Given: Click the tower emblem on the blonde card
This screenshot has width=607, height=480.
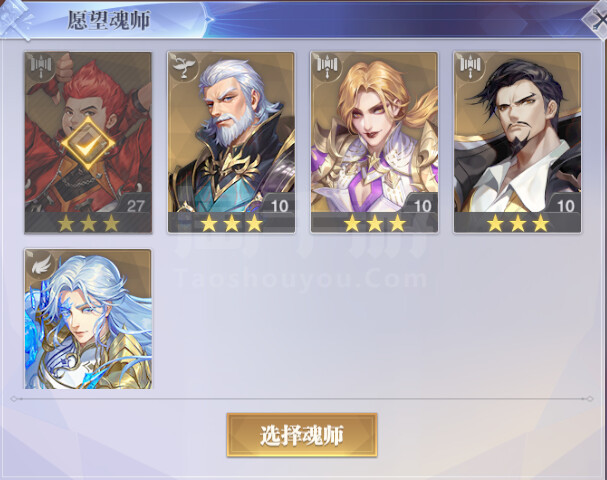Looking at the screenshot, I should point(327,67).
